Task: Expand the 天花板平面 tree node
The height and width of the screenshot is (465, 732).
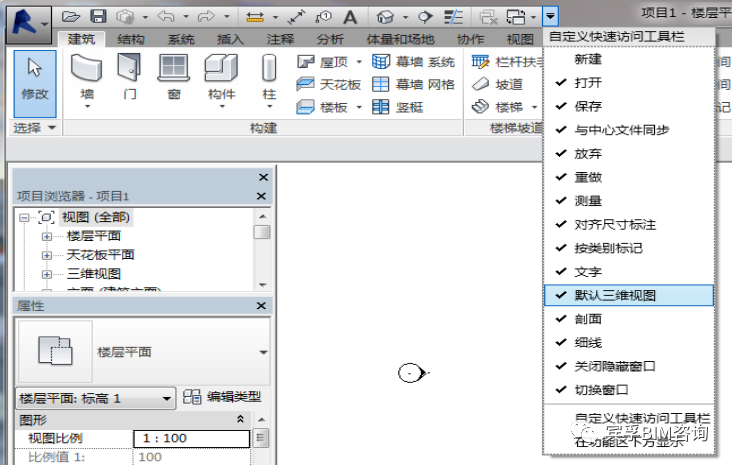Action: pos(47,255)
